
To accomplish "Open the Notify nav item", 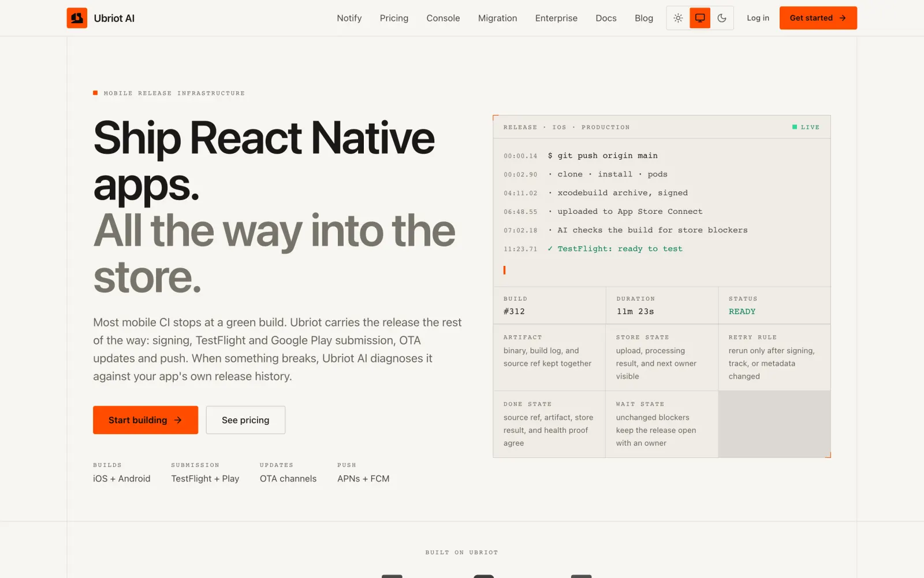I will (349, 18).
